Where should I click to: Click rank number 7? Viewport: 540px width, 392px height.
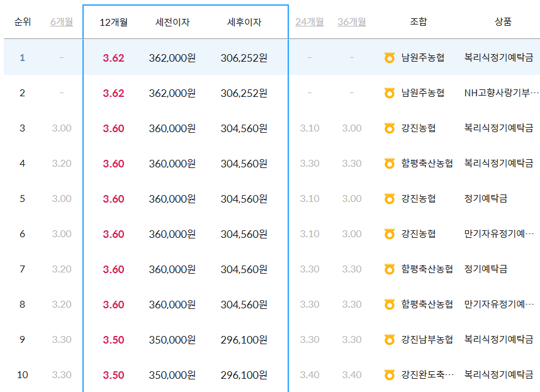coord(23,269)
